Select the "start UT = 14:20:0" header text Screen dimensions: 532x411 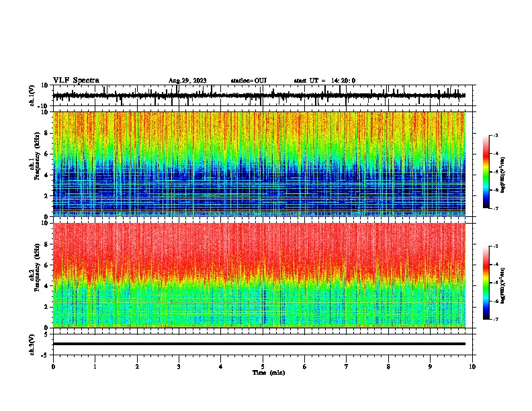click(324, 81)
